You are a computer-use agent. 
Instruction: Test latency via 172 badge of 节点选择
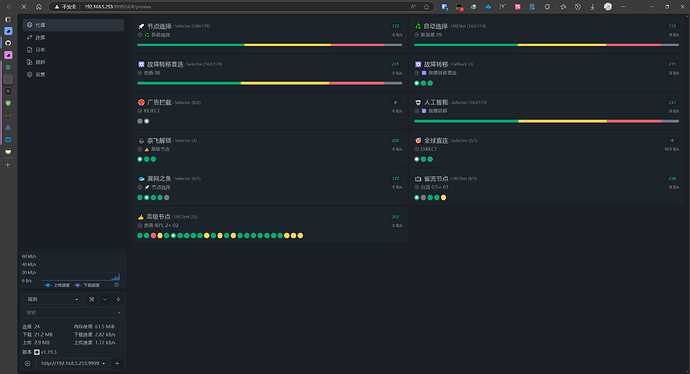[x=395, y=26]
